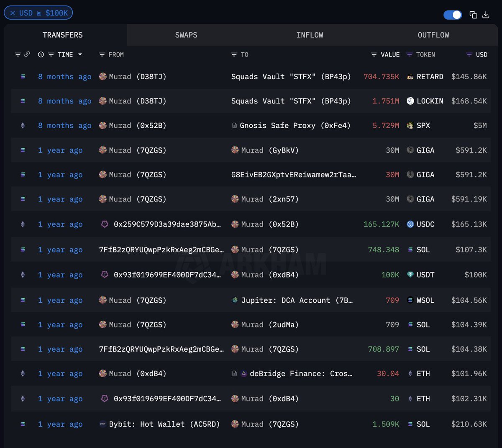Image resolution: width=502 pixels, height=448 pixels.
Task: Open Jupiter: DCA Account recipient
Action: tap(297, 300)
